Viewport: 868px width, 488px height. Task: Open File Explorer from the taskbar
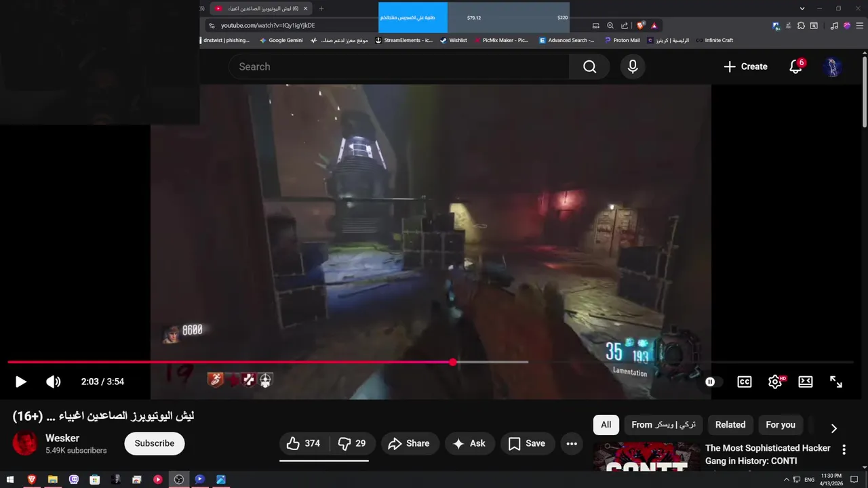coord(52,479)
